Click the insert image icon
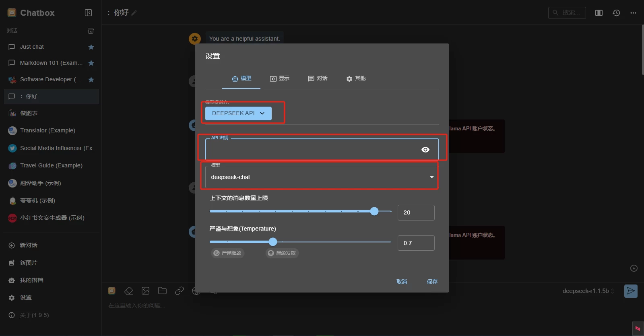This screenshot has height=336, width=644. click(x=146, y=291)
